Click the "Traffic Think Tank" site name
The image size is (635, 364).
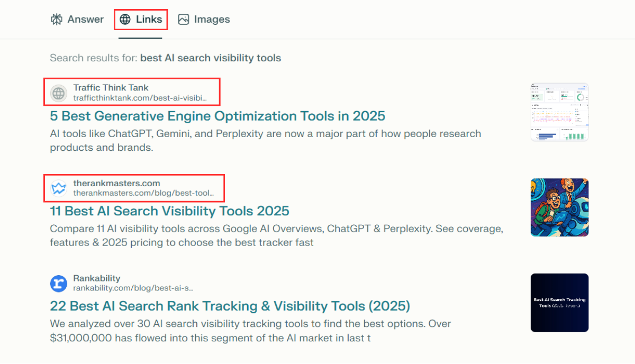[111, 88]
